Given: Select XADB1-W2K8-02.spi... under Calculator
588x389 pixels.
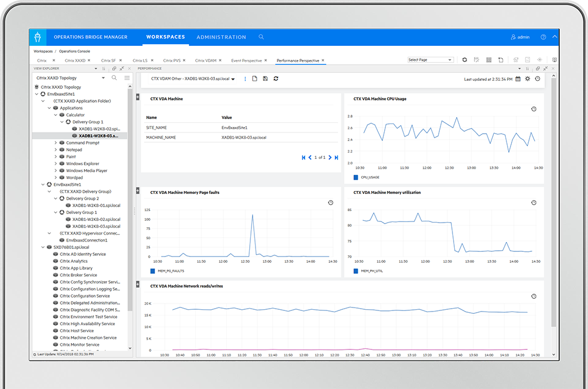Looking at the screenshot, I should point(99,129).
